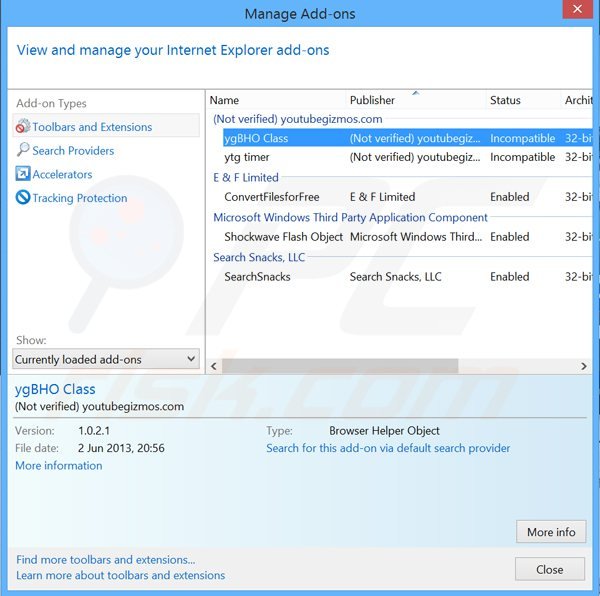Open the Currently loaded add-ons dropdown
This screenshot has width=600, height=596.
[106, 359]
